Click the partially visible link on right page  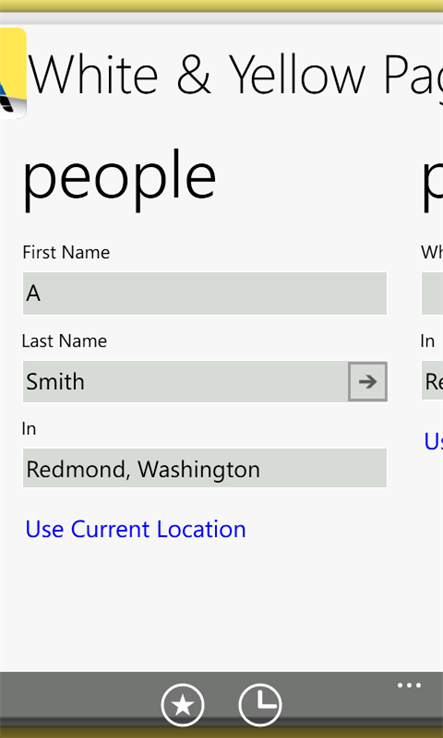pyautogui.click(x=434, y=441)
